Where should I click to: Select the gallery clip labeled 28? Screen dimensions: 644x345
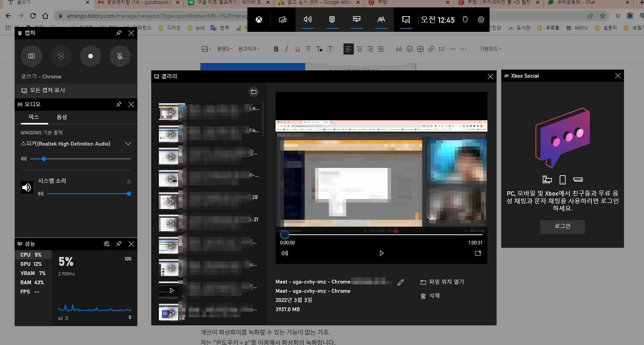point(210,201)
